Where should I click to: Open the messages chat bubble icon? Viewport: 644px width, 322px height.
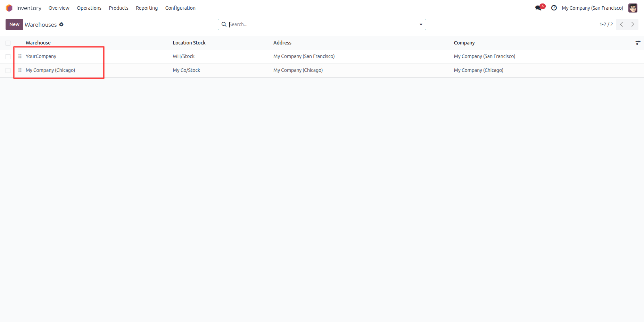tap(538, 8)
